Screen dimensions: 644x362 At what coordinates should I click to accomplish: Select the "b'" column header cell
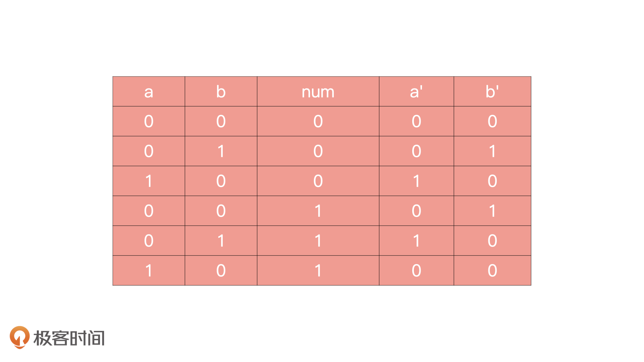point(492,92)
